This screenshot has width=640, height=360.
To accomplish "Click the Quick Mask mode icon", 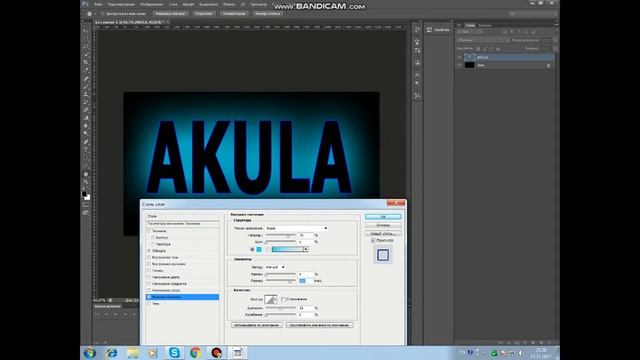I will tap(86, 205).
